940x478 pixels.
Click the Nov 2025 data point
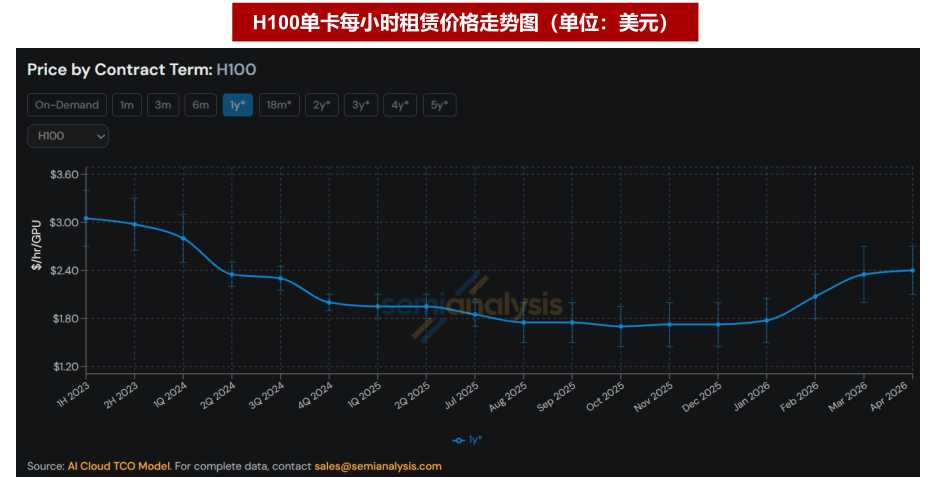(x=670, y=324)
